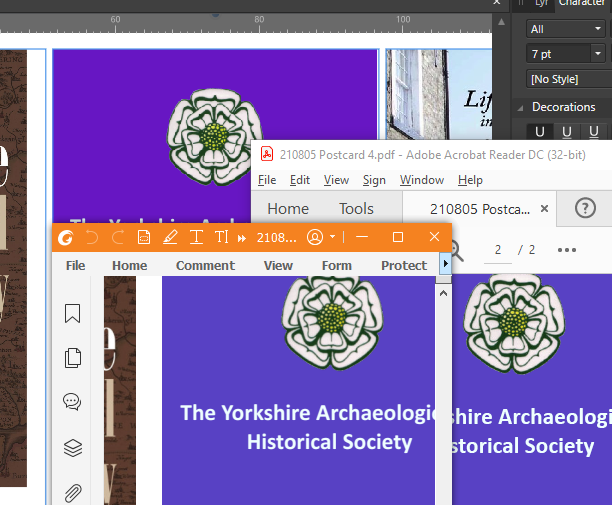Open the Comments panel in Foxit sidebar
Image resolution: width=612 pixels, height=505 pixels.
pos(72,402)
